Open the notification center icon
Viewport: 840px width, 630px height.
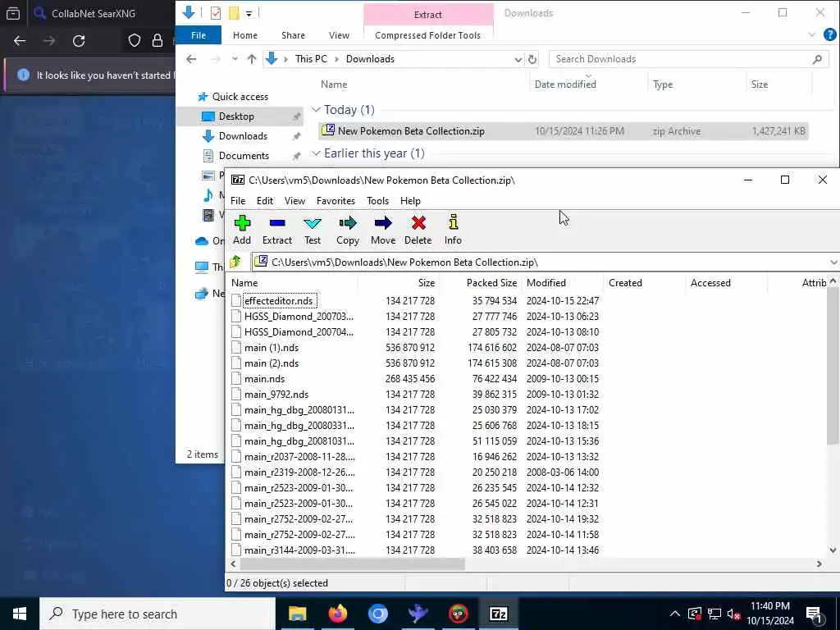click(814, 614)
